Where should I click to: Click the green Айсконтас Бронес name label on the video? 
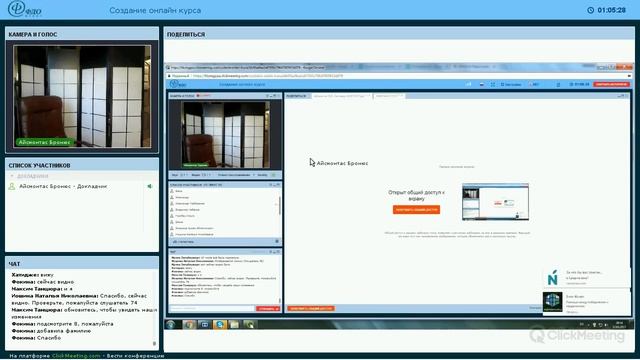click(x=44, y=142)
